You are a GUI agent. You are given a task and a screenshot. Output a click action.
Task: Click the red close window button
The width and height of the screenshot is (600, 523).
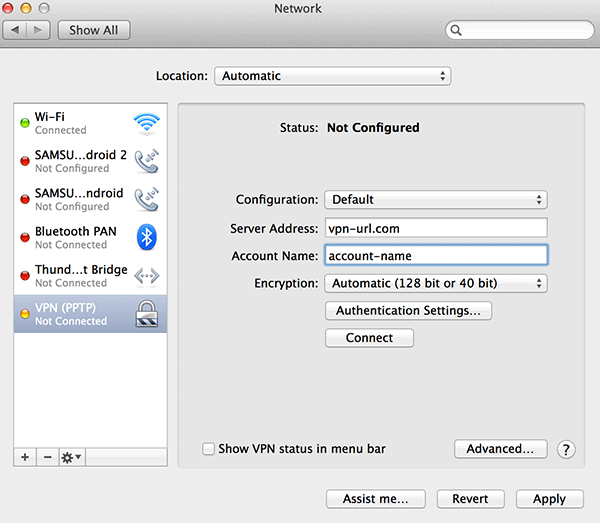(7, 8)
